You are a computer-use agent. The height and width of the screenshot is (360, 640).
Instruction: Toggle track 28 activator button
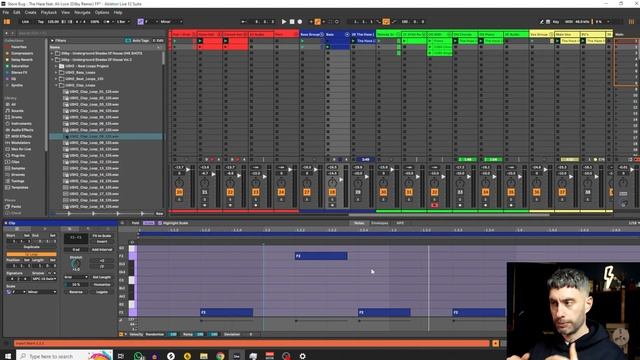point(332,192)
